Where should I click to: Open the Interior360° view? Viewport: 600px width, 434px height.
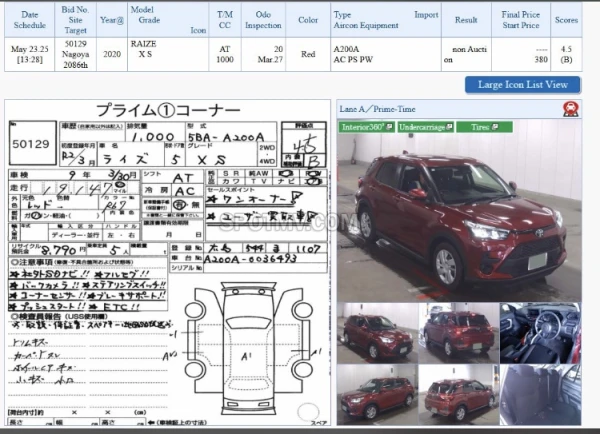(x=366, y=127)
